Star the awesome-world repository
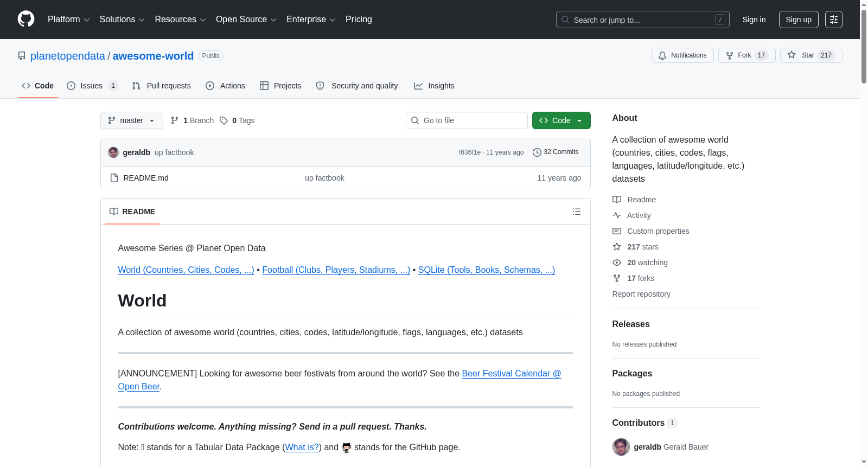The height and width of the screenshot is (467, 868). (811, 55)
